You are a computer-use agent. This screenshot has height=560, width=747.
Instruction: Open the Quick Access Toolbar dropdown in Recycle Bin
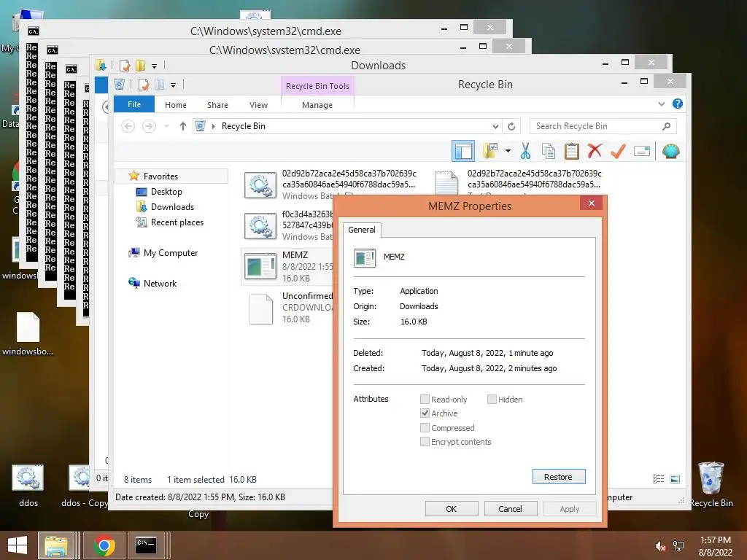174,85
